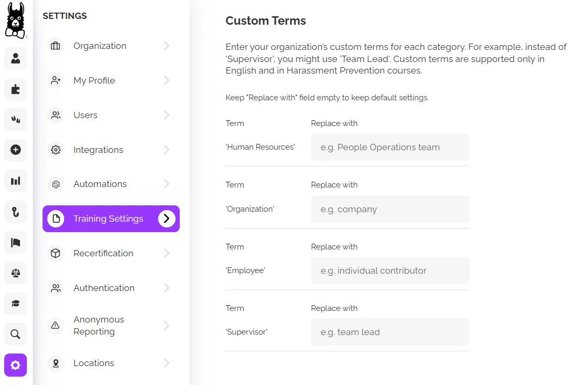The width and height of the screenshot is (588, 385).
Task: Click the Training Settings white arrow
Action: (x=167, y=218)
